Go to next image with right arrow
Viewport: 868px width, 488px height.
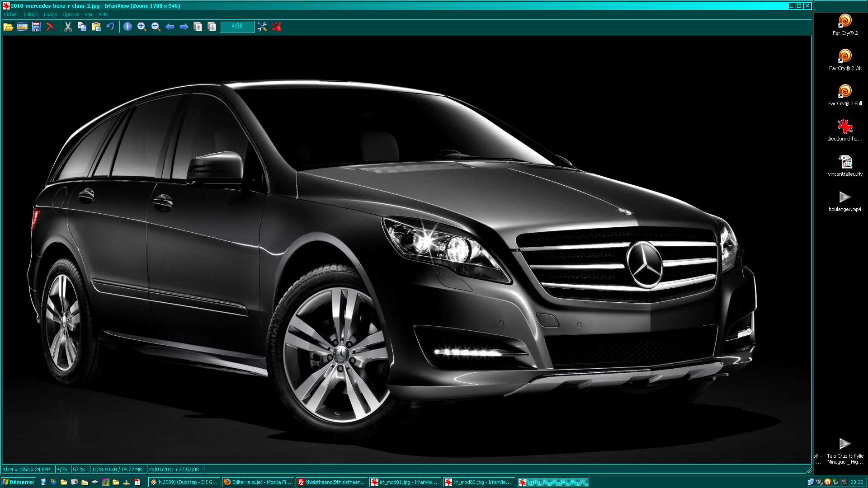(184, 27)
